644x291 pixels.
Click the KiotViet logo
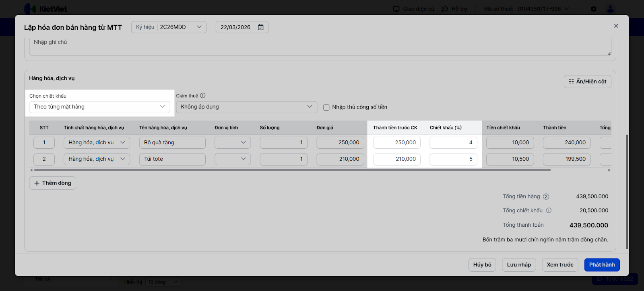tap(45, 9)
